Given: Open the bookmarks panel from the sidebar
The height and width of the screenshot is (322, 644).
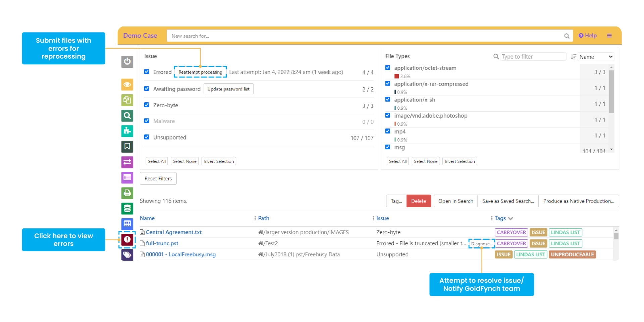Looking at the screenshot, I should (127, 147).
